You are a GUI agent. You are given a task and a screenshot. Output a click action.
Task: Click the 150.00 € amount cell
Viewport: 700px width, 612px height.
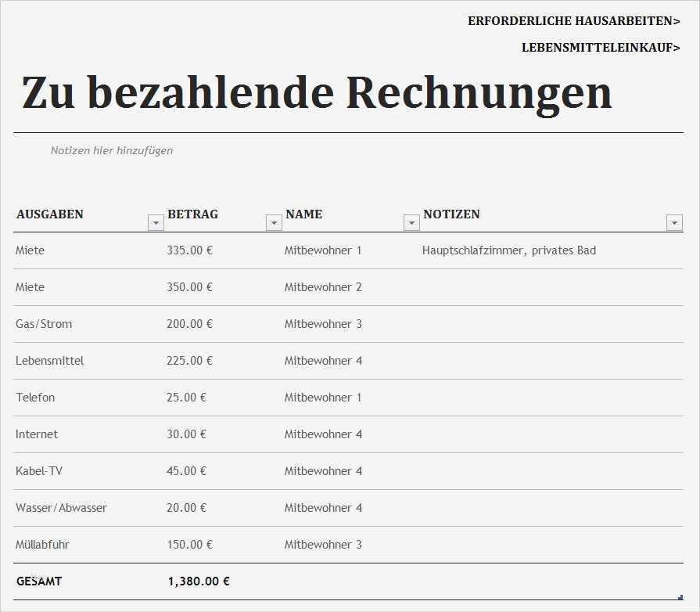coord(190,545)
